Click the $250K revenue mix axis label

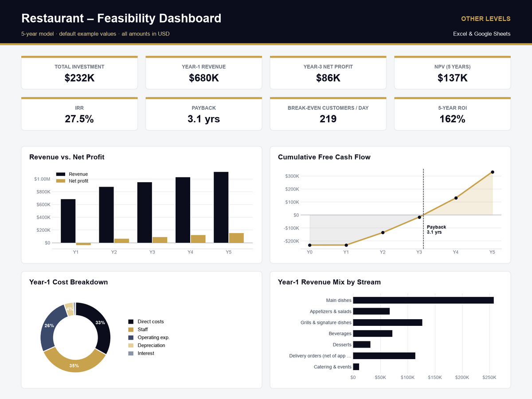pyautogui.click(x=489, y=378)
